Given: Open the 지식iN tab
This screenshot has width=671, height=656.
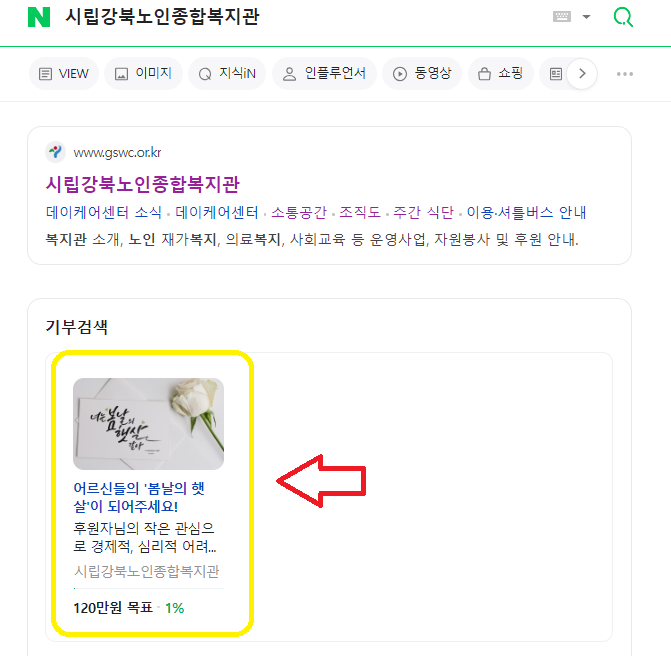Looking at the screenshot, I should tap(227, 74).
